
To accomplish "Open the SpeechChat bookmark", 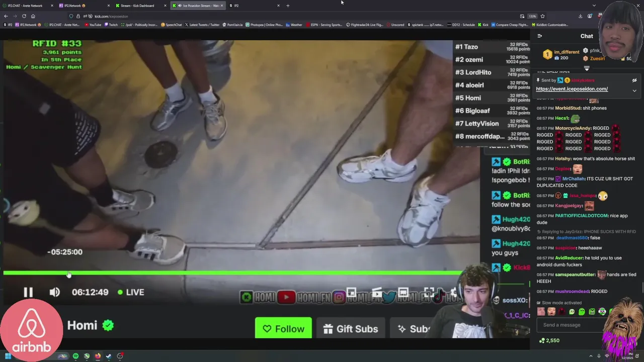I will [172, 25].
